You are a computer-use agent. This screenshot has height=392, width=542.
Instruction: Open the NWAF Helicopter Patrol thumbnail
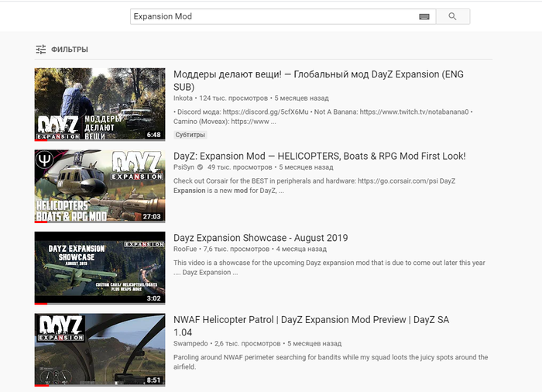click(x=100, y=349)
